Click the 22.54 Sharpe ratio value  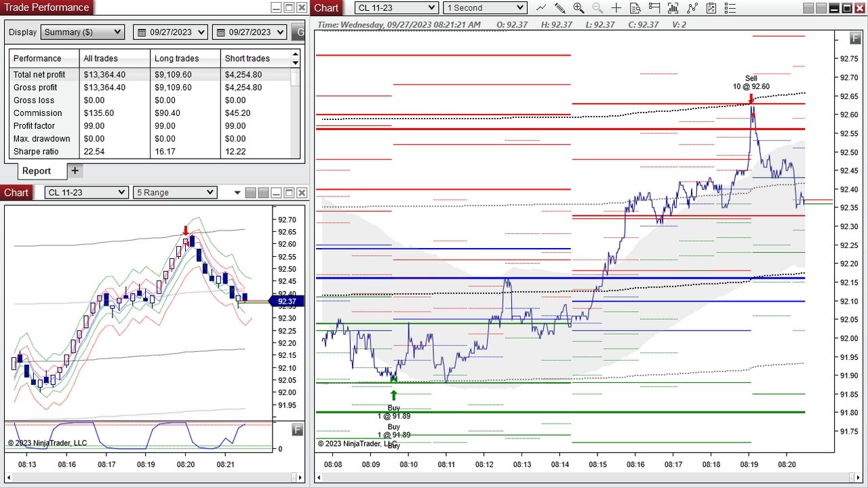pos(94,152)
